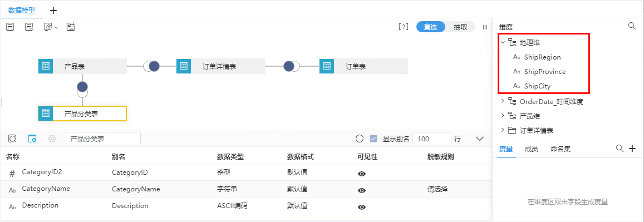The image size is (644, 222).
Task: Switch to 抽取 mode
Action: (x=460, y=27)
